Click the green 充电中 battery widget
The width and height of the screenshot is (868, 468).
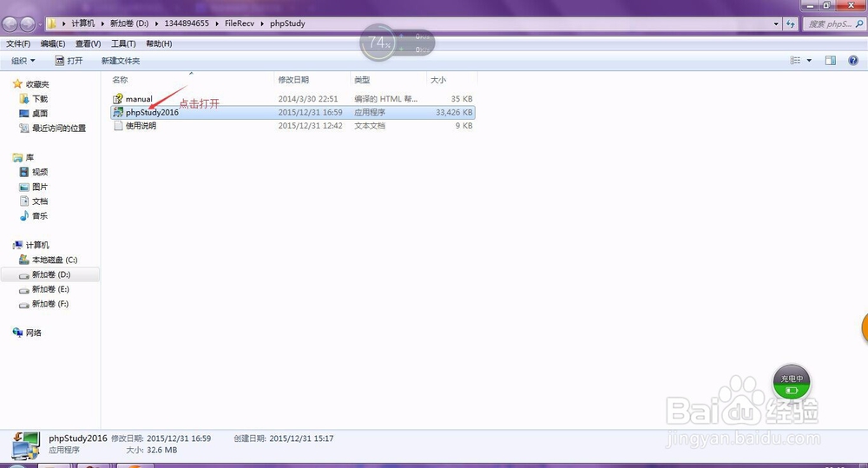(x=792, y=382)
